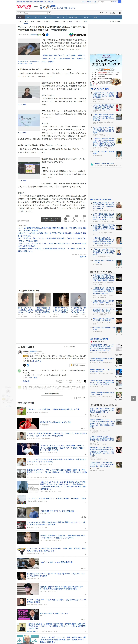Open the 67歳がChatGPTを習得したセミナー ad

[54, 614]
